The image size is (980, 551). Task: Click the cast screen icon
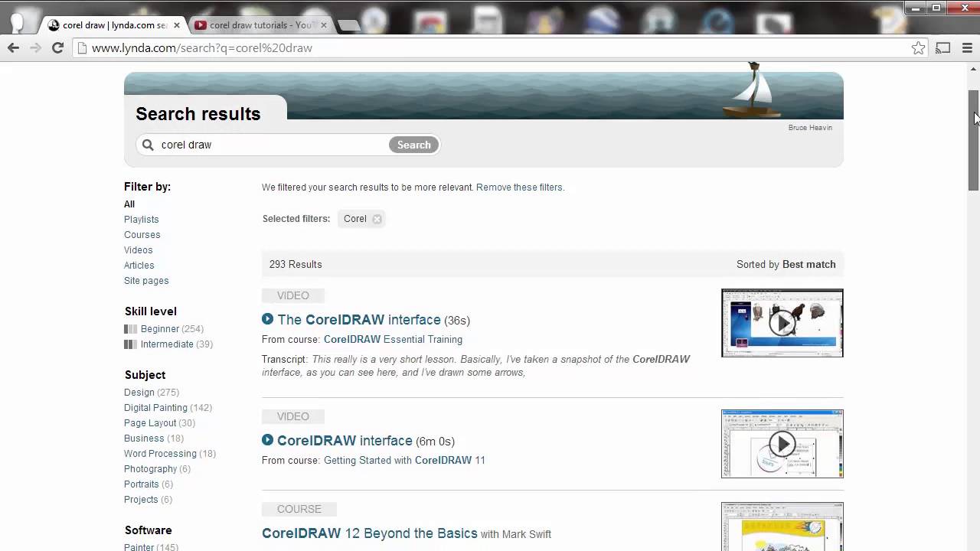click(943, 47)
